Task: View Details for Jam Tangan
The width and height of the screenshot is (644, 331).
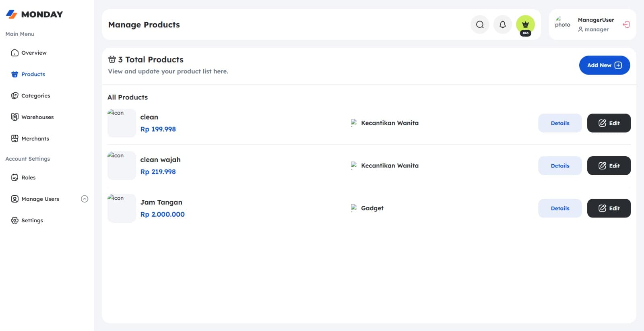Action: [x=560, y=209]
